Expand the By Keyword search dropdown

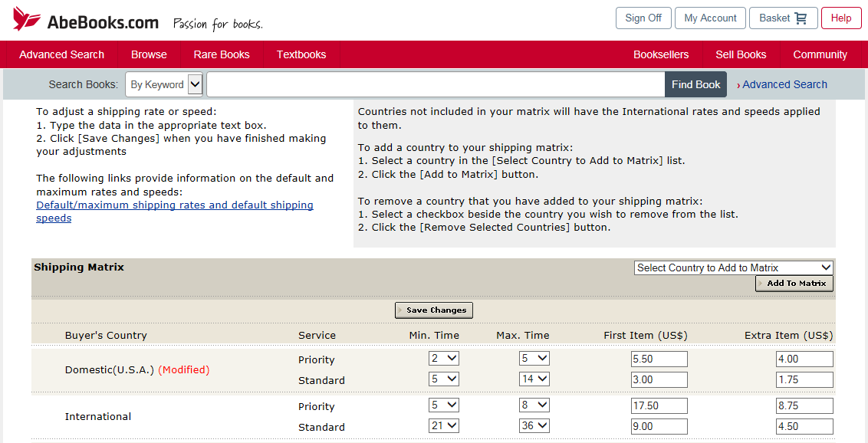click(x=164, y=84)
